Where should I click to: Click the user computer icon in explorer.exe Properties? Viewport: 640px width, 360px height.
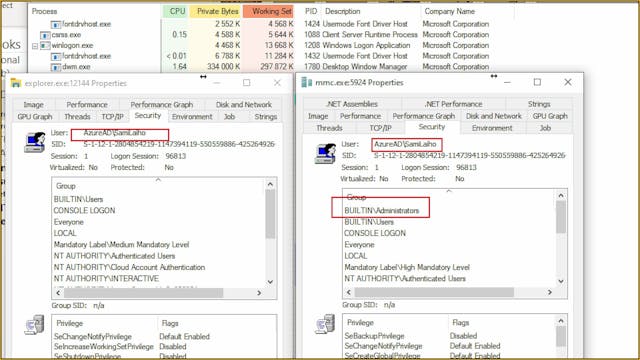pyautogui.click(x=35, y=142)
